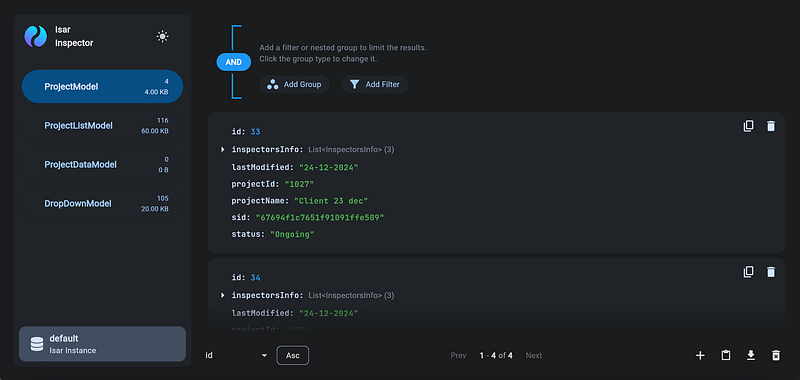Select the default Isar Instance
800x380 pixels.
102,344
